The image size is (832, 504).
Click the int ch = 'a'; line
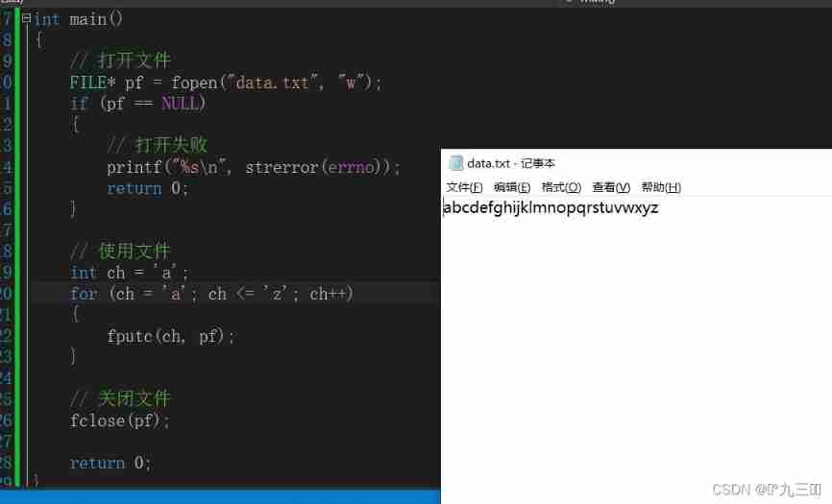coord(129,273)
